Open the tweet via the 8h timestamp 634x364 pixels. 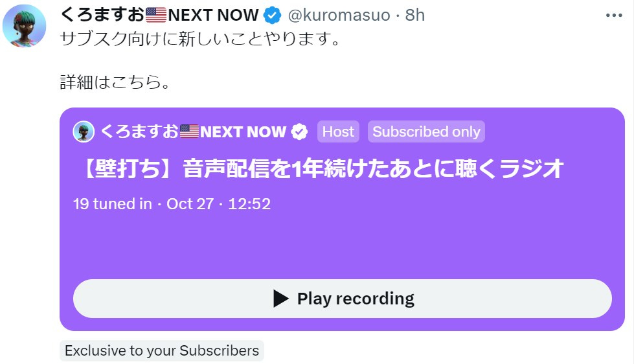click(415, 16)
